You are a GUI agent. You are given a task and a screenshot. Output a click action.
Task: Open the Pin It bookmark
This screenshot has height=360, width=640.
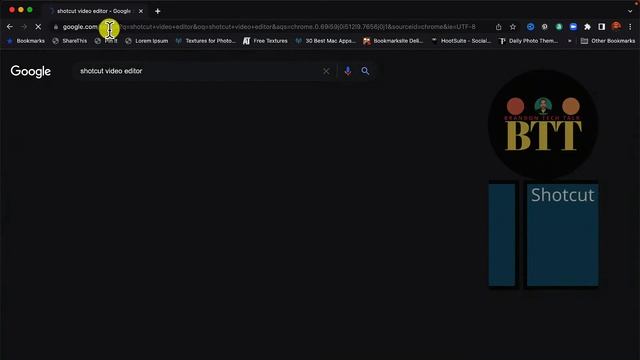click(x=106, y=41)
